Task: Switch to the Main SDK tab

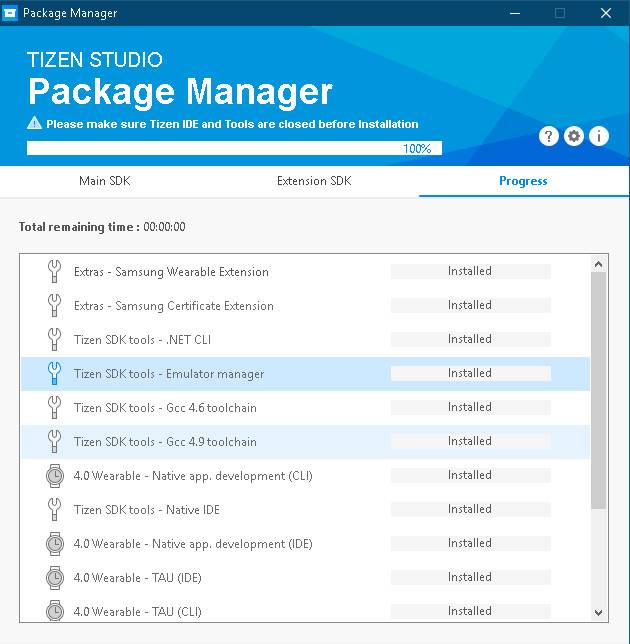Action: pyautogui.click(x=105, y=181)
